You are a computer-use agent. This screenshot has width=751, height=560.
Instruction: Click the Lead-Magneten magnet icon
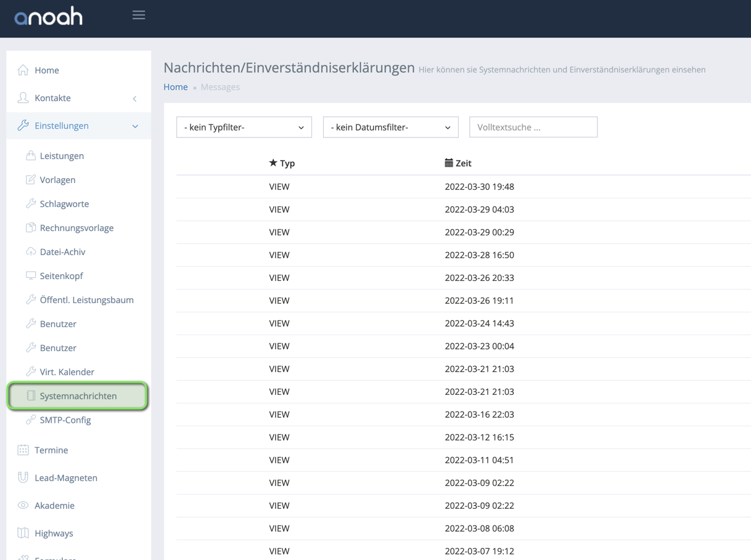pyautogui.click(x=23, y=478)
